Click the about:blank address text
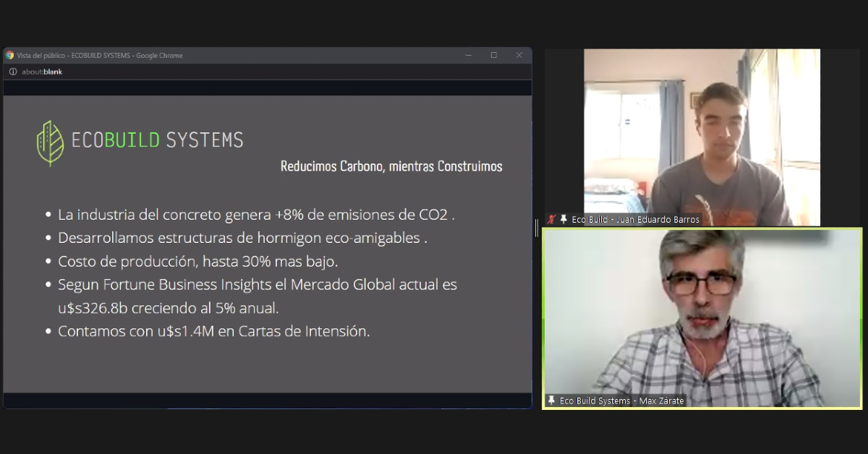This screenshot has height=454, width=868. coord(42,72)
